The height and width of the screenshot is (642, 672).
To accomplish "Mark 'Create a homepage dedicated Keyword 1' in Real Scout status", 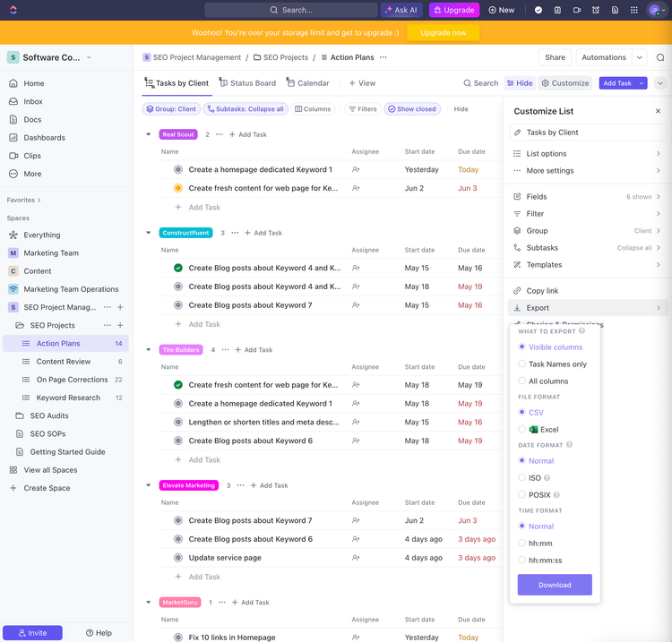I will point(178,169).
